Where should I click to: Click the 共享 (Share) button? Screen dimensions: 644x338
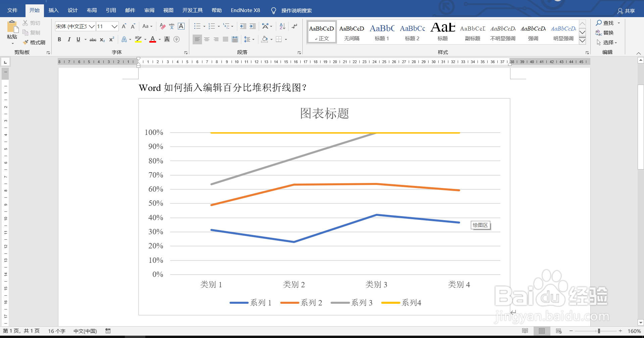626,11
